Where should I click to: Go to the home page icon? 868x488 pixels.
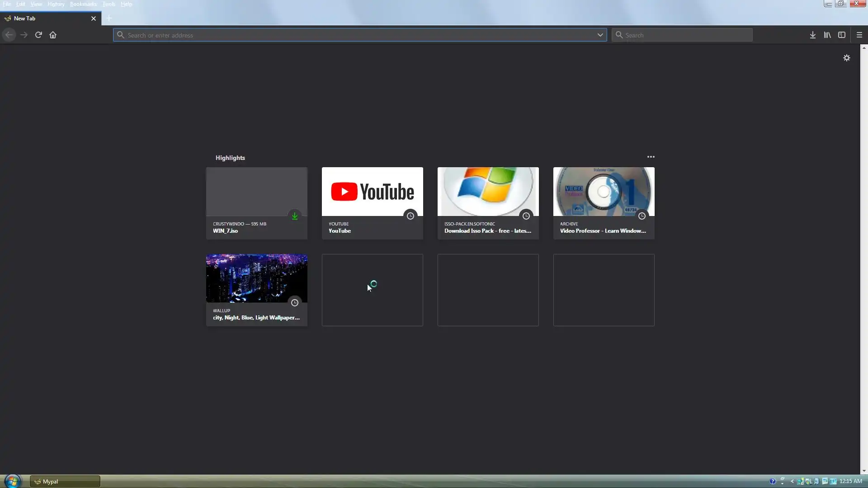click(53, 35)
